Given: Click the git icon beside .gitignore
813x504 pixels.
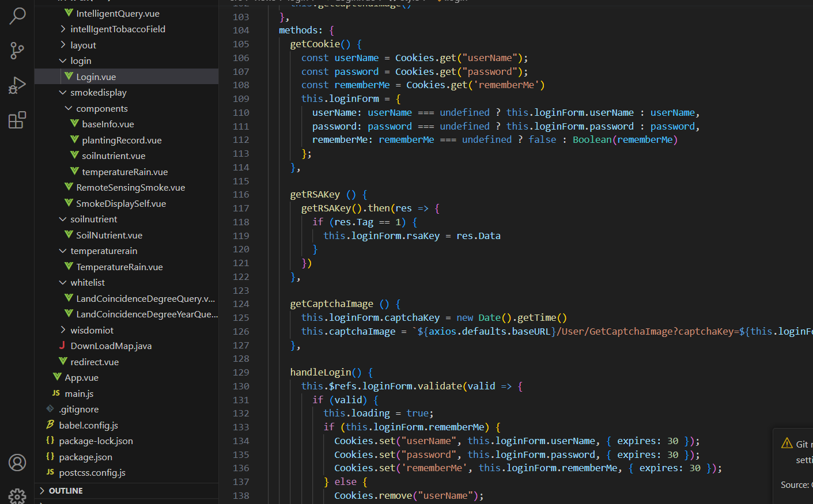Looking at the screenshot, I should [50, 408].
